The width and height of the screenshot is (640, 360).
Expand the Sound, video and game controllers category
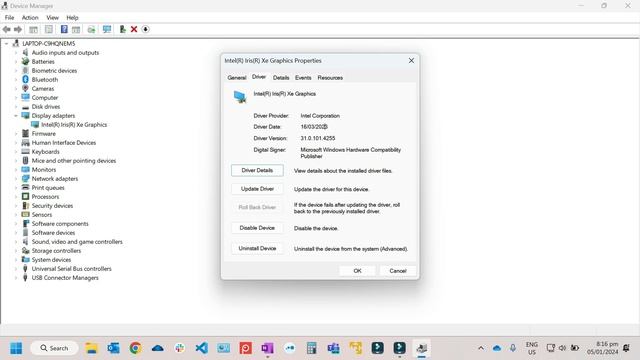16,242
